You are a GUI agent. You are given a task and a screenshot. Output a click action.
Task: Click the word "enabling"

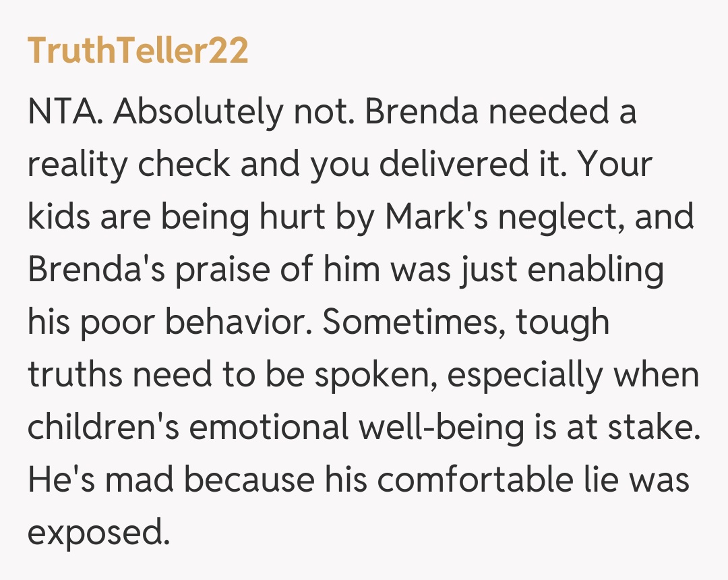pos(596,270)
